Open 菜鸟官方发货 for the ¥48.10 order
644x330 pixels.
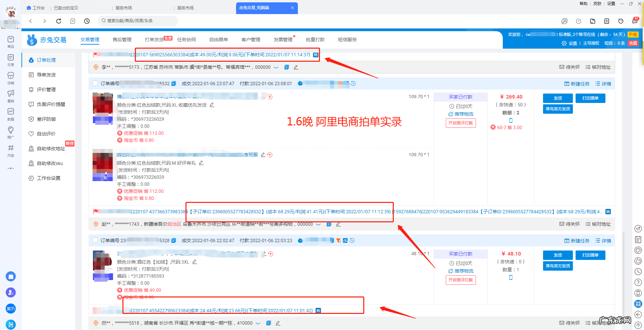[558, 266]
